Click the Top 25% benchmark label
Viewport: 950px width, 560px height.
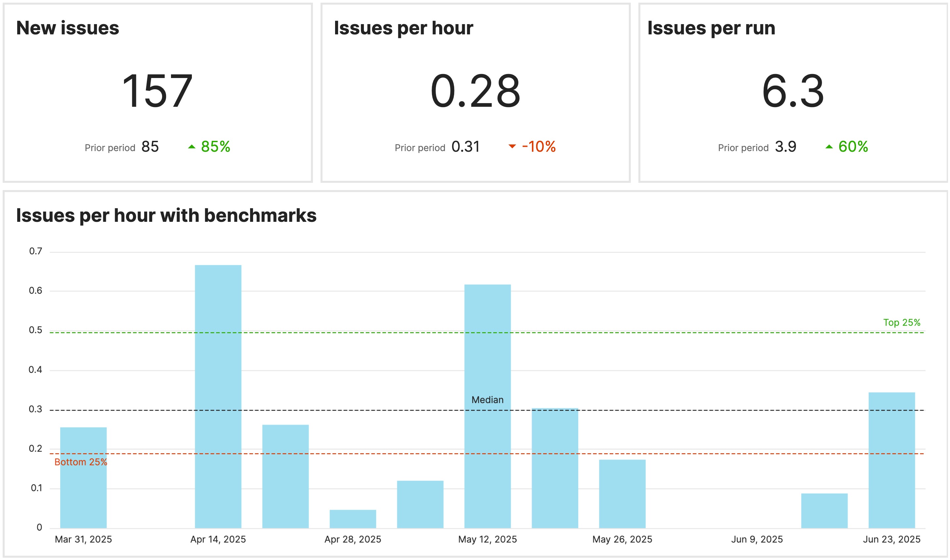tap(903, 322)
